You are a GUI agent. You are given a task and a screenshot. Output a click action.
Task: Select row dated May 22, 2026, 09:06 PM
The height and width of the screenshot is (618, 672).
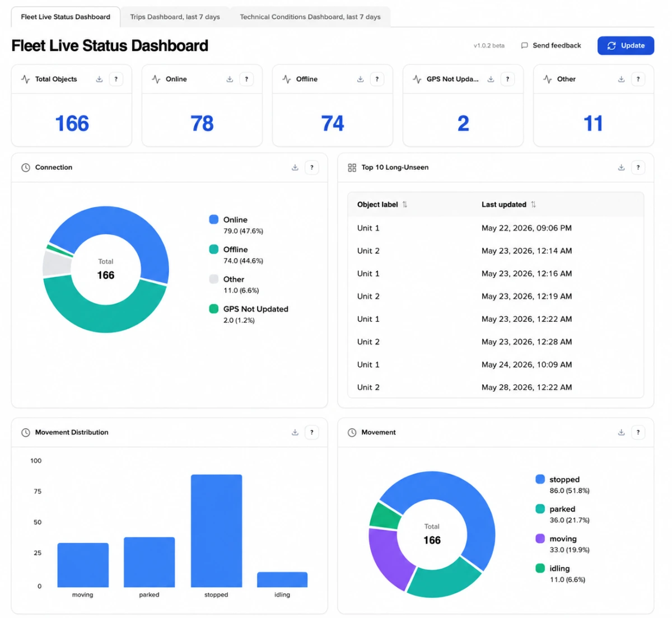coord(496,228)
